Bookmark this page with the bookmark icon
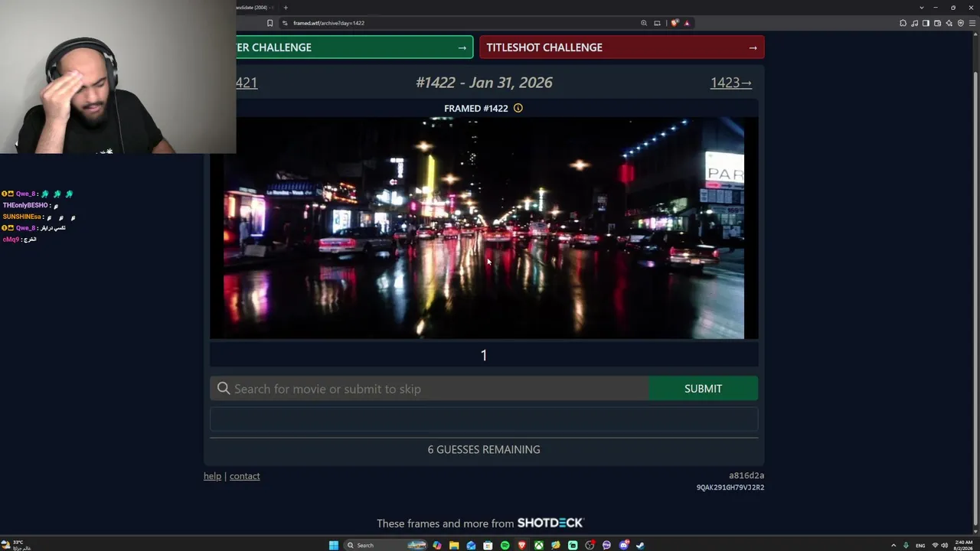Image resolution: width=980 pixels, height=551 pixels. pyautogui.click(x=269, y=23)
